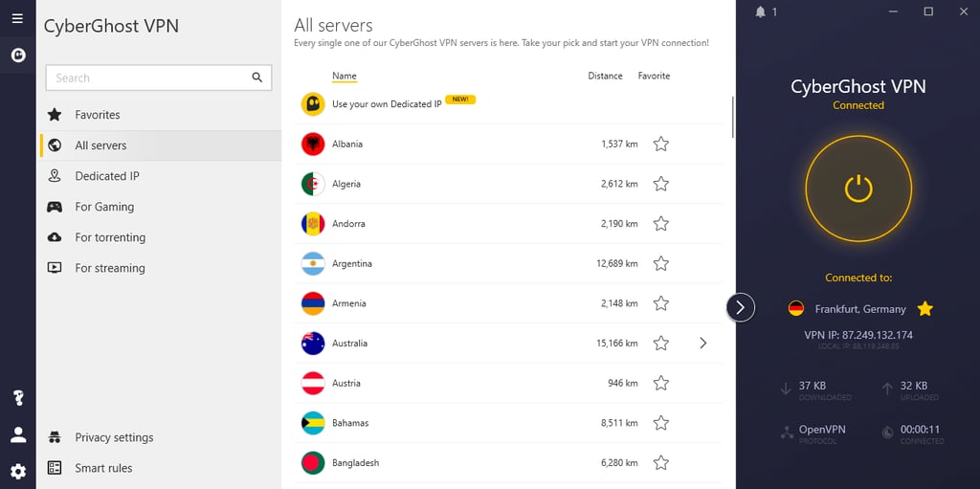Click the search magnifier icon
This screenshot has width=980, height=489.
(256, 78)
